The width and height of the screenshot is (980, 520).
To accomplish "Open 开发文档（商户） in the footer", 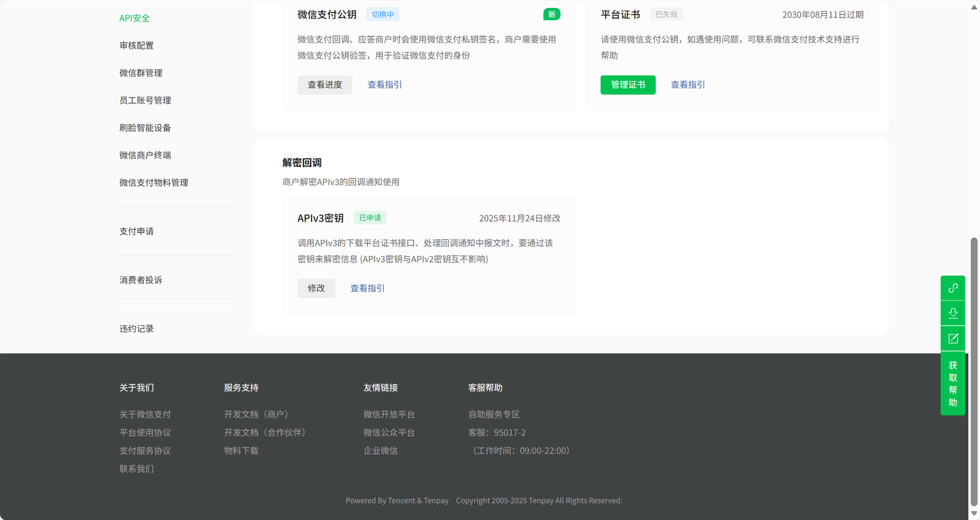I will pyautogui.click(x=259, y=415).
